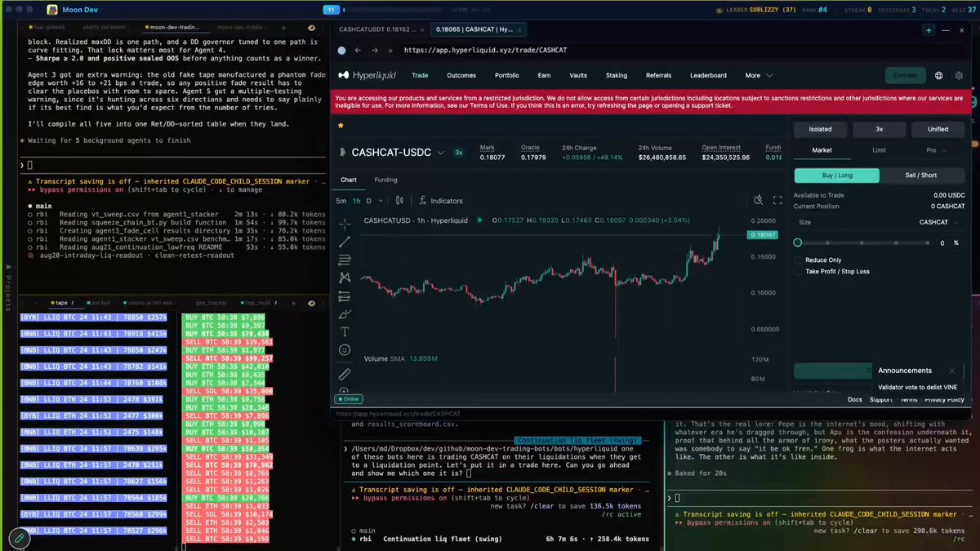
Task: Select the crosshair cursor tool in chart
Action: [x=345, y=223]
